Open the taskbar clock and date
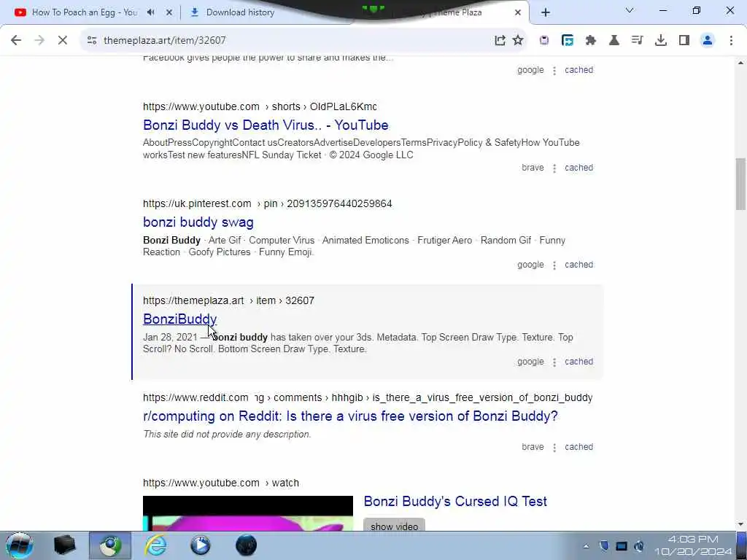This screenshot has height=560, width=747. click(694, 545)
